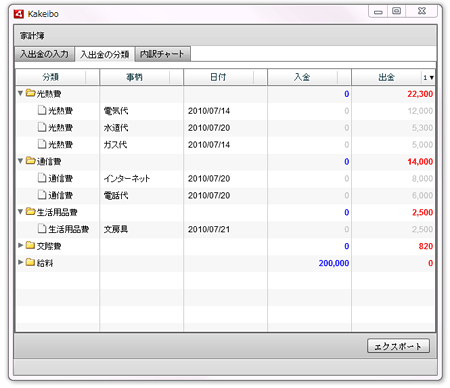Click the Kakeibo app icon in title bar
The image size is (450, 388).
coord(19,14)
